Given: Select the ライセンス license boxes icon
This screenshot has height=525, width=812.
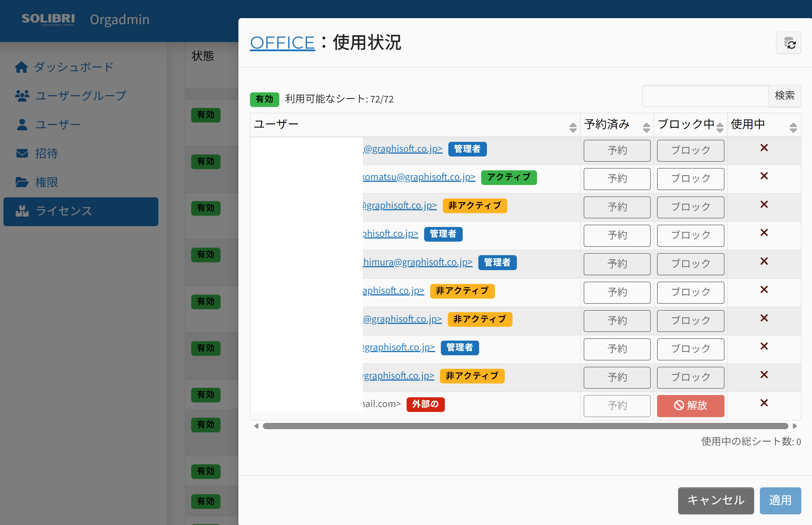Looking at the screenshot, I should pos(22,211).
